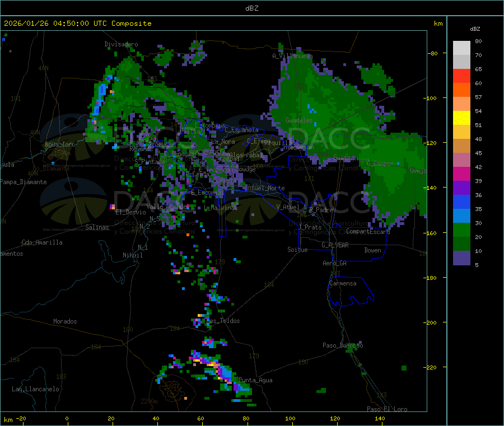Click the Pampa_Diamante map label
This screenshot has width=504, height=426.
pyautogui.click(x=24, y=182)
